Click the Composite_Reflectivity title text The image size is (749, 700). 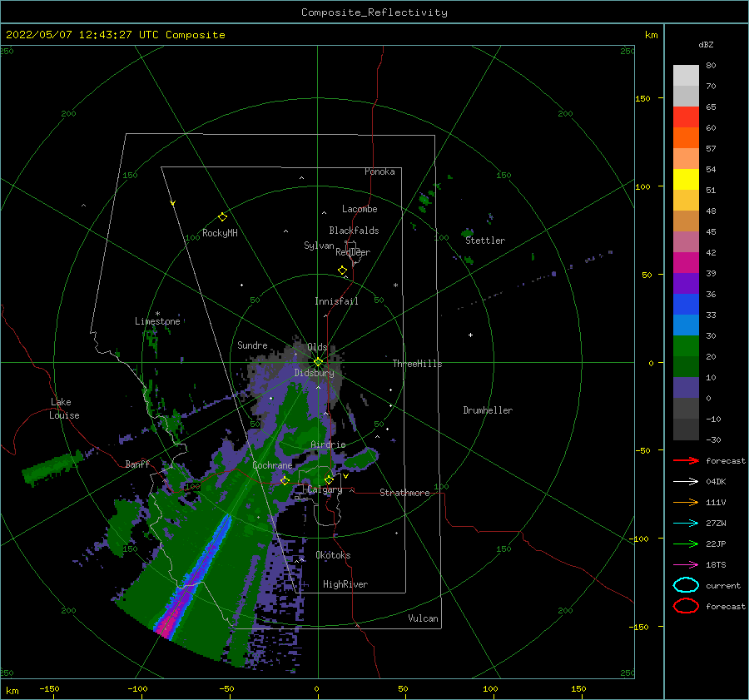[374, 12]
